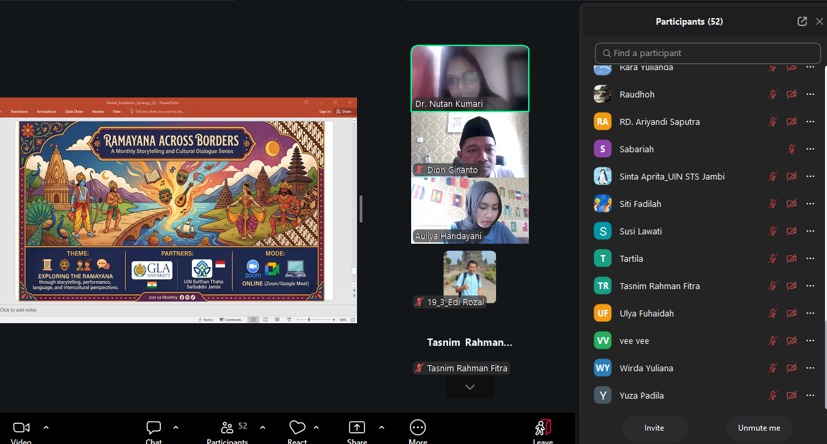Open more options for Wirda Yuliana
The width and height of the screenshot is (827, 444).
[x=810, y=368]
